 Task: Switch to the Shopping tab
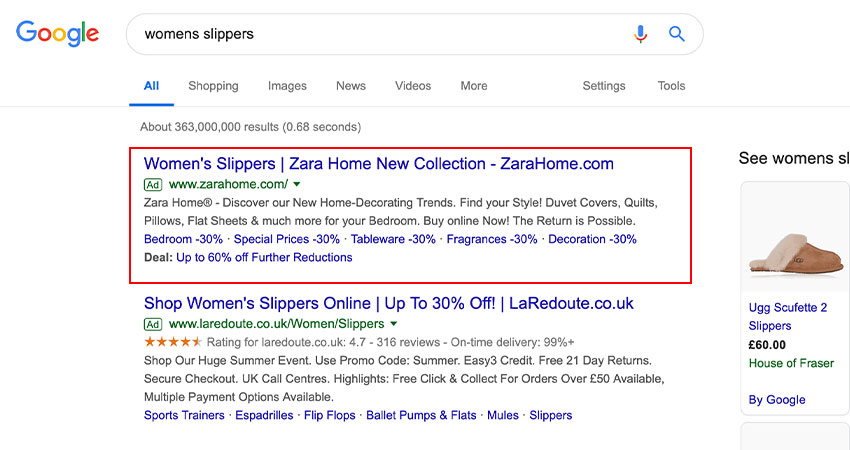click(x=213, y=86)
